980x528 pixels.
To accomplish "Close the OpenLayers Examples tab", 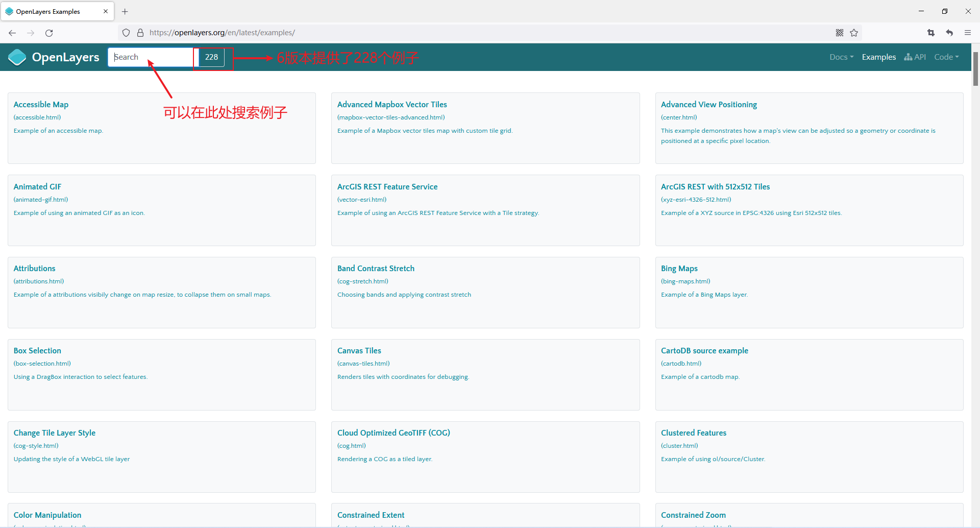I will (106, 11).
